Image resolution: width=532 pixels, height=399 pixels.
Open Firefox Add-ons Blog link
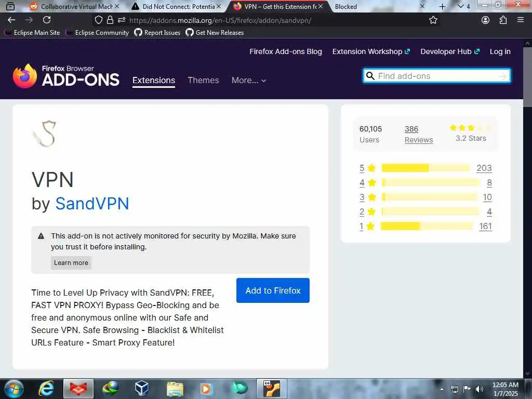286,51
